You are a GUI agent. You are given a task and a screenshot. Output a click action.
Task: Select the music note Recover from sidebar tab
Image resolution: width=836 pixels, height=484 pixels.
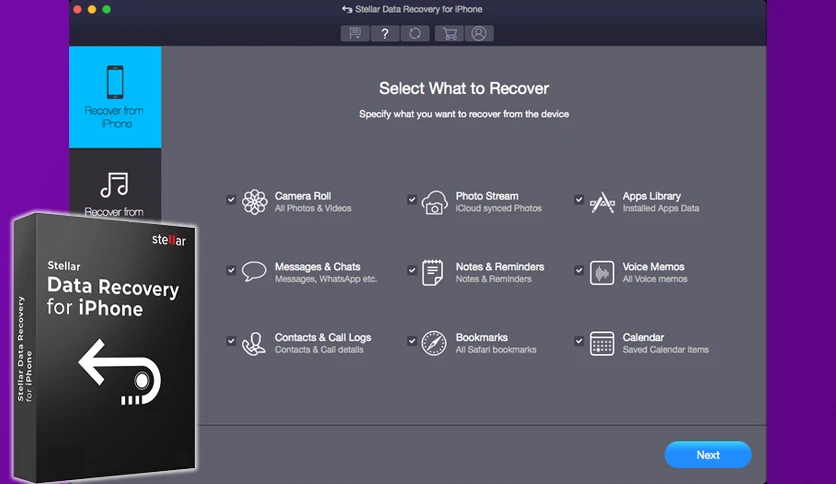pyautogui.click(x=115, y=185)
